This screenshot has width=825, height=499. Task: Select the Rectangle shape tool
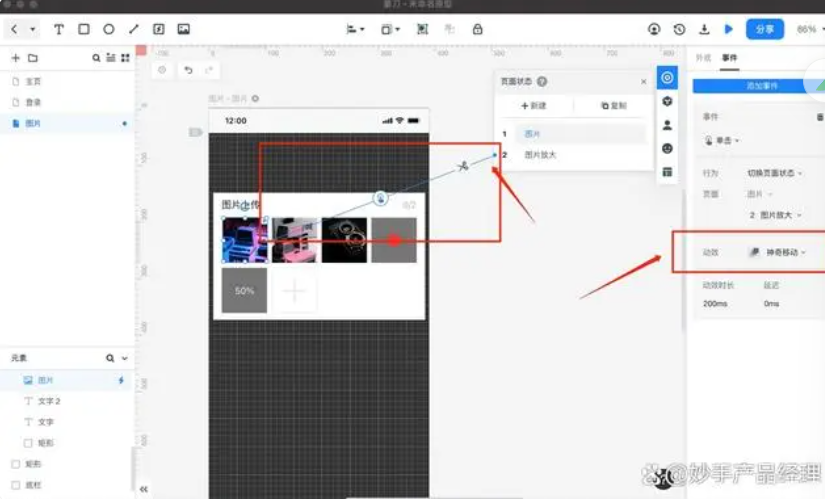(x=84, y=29)
